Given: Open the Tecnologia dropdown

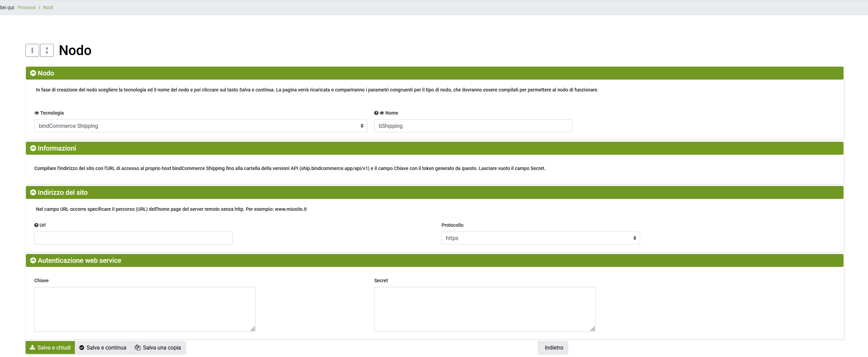Looking at the screenshot, I should [x=200, y=126].
